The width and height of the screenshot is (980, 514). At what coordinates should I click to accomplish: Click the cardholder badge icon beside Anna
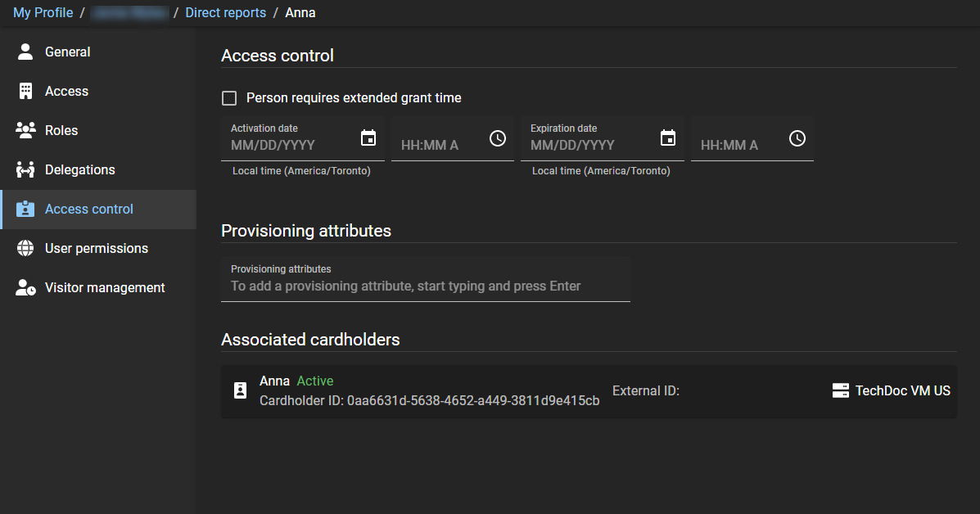[240, 391]
